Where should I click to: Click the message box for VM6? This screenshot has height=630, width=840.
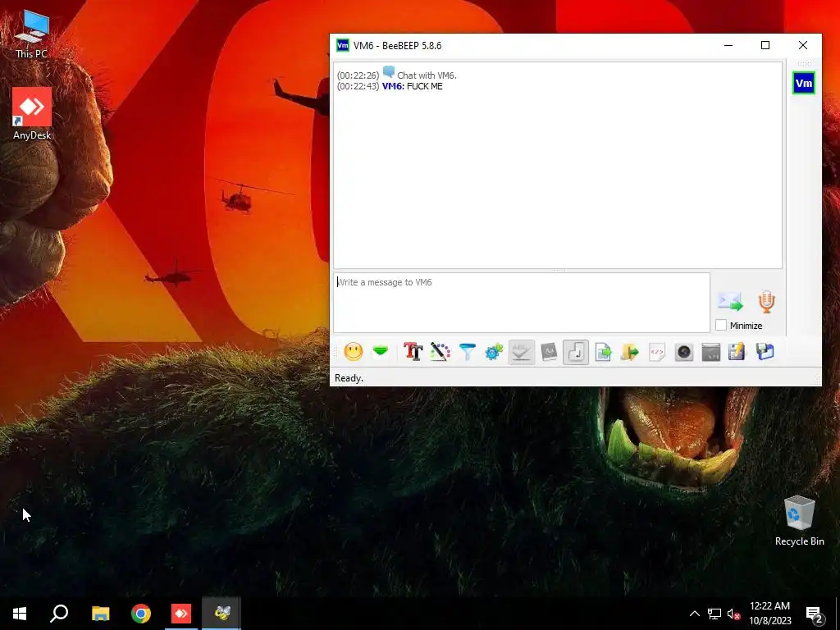click(x=522, y=303)
